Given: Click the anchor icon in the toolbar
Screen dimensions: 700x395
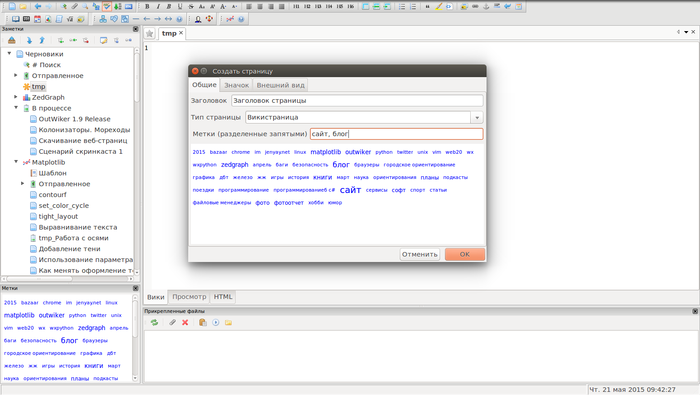Looking at the screenshot, I should coord(486,7).
